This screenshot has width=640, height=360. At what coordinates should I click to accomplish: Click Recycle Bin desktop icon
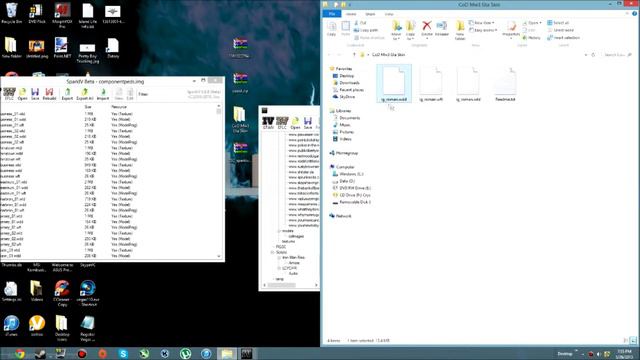coord(11,13)
